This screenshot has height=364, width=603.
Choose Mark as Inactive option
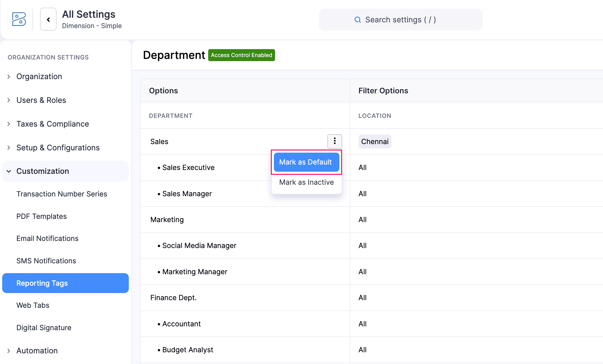click(x=306, y=182)
